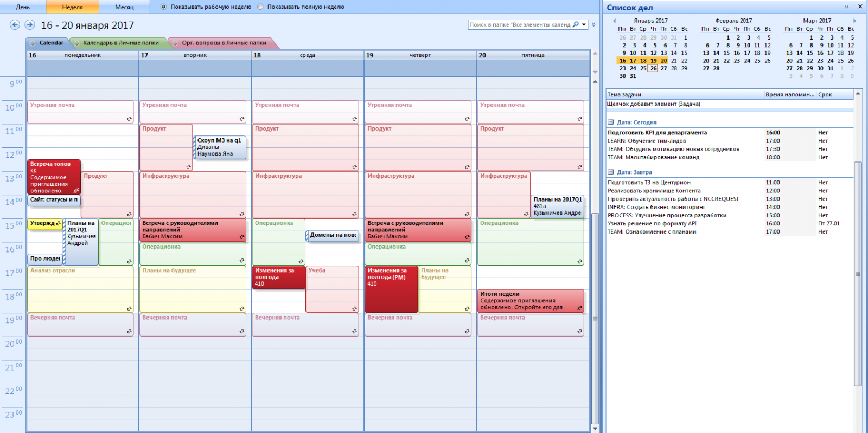Select Изменения за полгода (PM) event

pyautogui.click(x=391, y=289)
